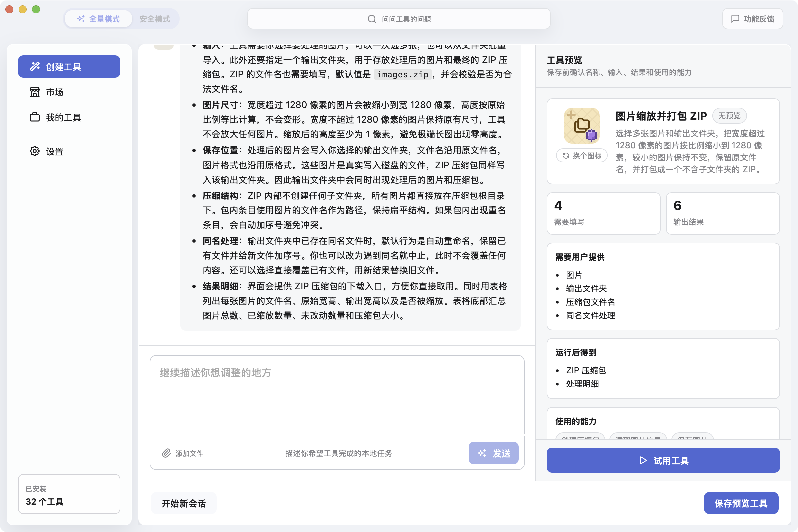Image resolution: width=798 pixels, height=532 pixels.
Task: Click the tool icon thumbnail for 图片缩放并打包 ZIP
Action: pos(582,126)
